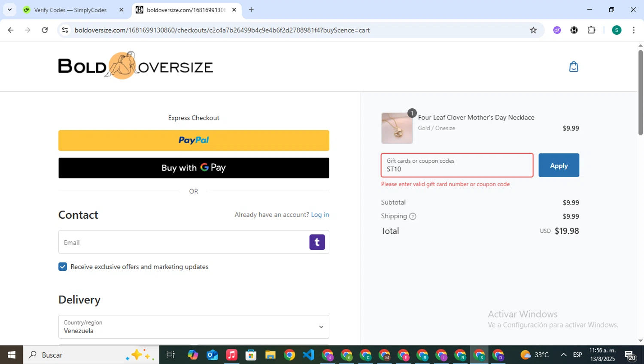Bookmark this page with the star

point(533,30)
